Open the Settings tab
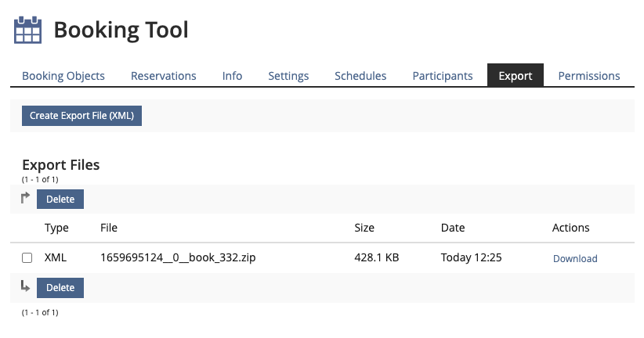This screenshot has height=338, width=644. point(288,76)
